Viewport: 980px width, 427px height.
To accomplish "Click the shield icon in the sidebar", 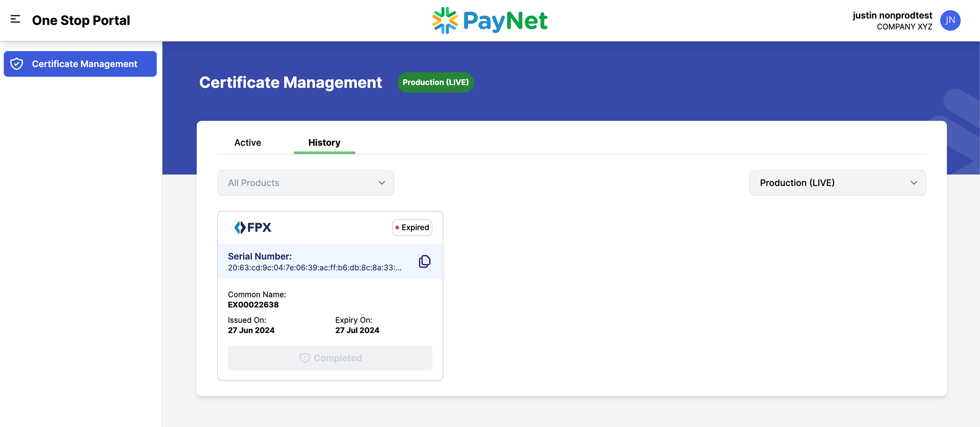I will [17, 64].
